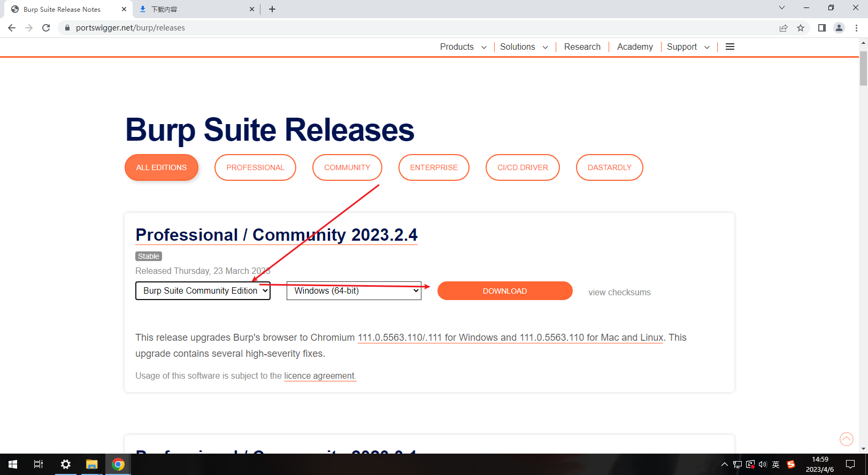Click the network icon in the system tray
The image size is (868, 475).
pos(738,464)
